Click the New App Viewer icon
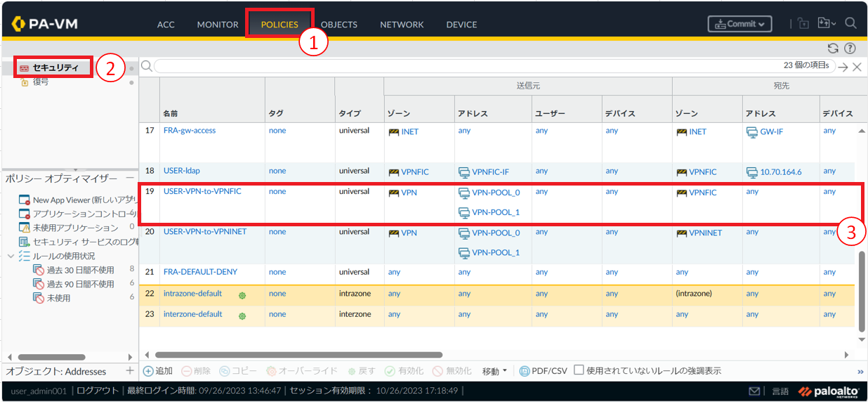The width and height of the screenshot is (868, 402). click(24, 200)
